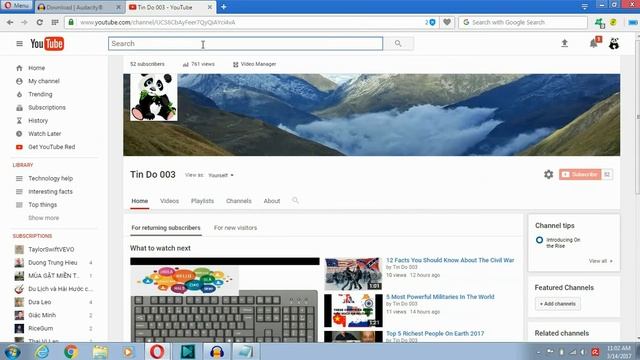
Task: Select For new visitors view
Action: [x=236, y=228]
